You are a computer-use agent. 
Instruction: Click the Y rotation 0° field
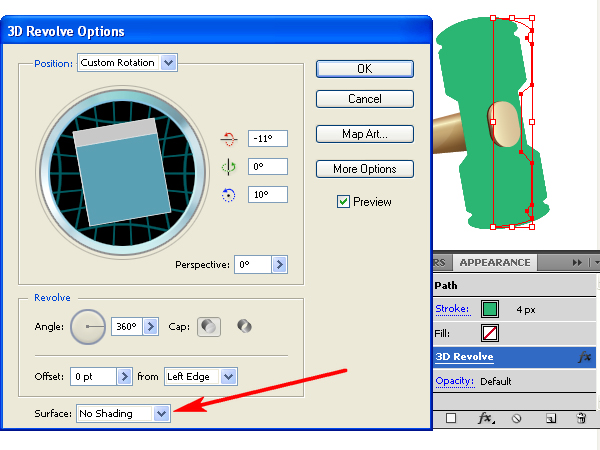pos(268,167)
